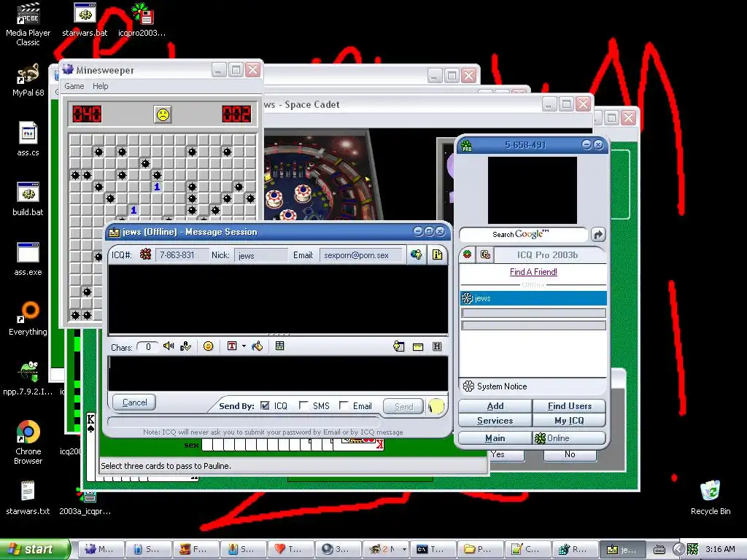Open the font T dropdown arrow
747x560 pixels.
click(244, 346)
